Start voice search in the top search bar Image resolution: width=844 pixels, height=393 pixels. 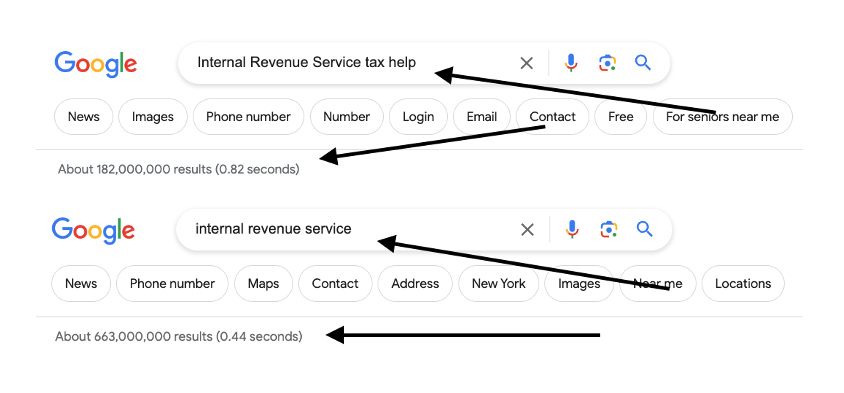pos(571,63)
